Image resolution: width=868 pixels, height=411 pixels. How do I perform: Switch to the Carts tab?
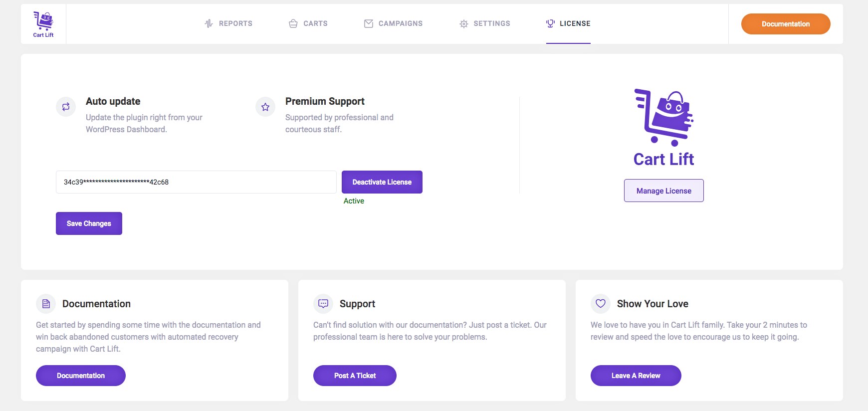(308, 23)
